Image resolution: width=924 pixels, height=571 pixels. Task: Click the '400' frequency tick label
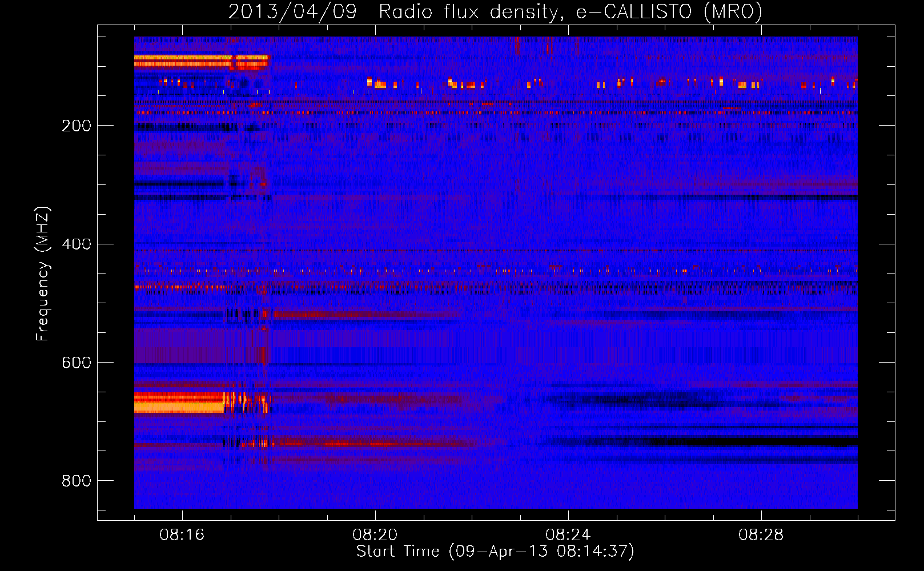pos(77,244)
